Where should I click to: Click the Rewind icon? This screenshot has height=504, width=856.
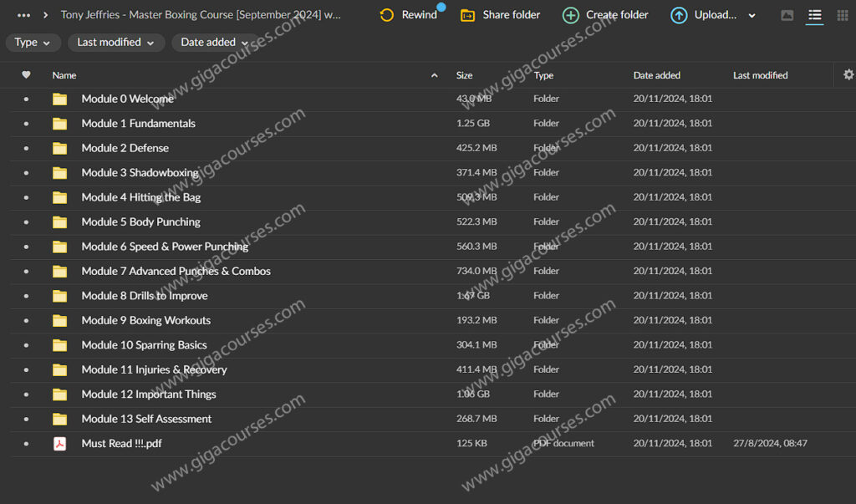387,15
